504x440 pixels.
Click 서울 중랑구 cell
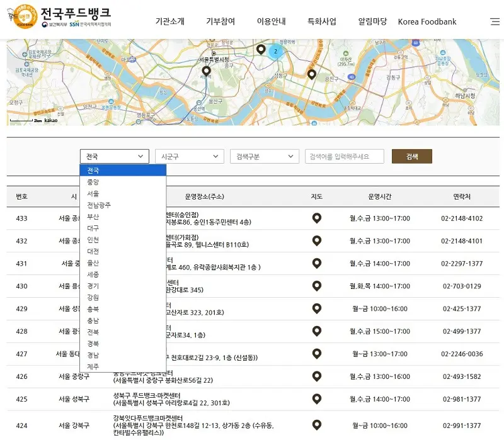pyautogui.click(x=74, y=376)
